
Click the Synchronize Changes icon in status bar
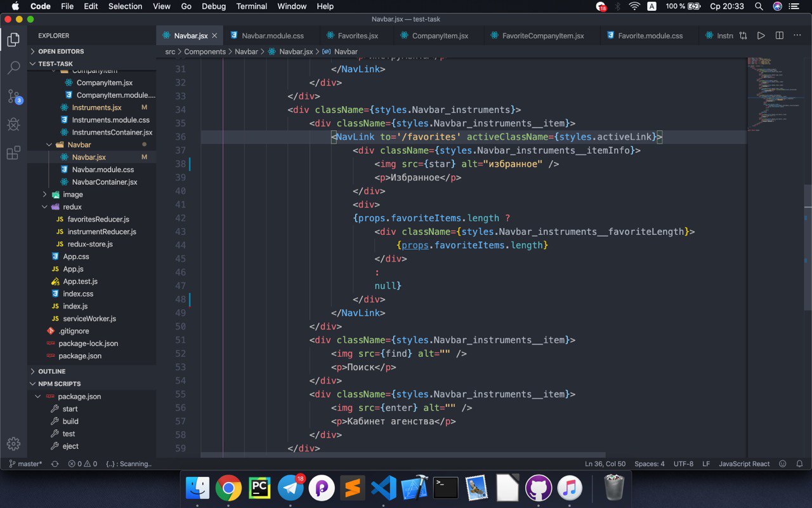[55, 464]
